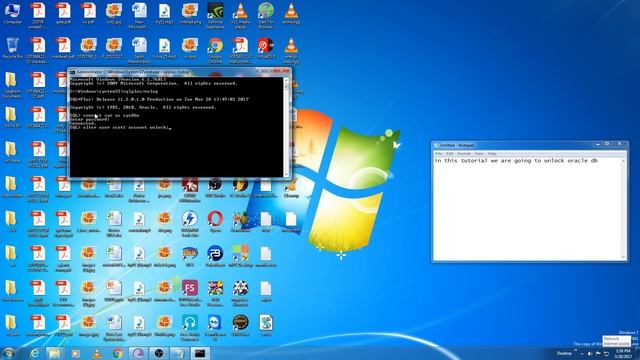
Task: Open Chrome from the taskbar
Action: point(118,353)
